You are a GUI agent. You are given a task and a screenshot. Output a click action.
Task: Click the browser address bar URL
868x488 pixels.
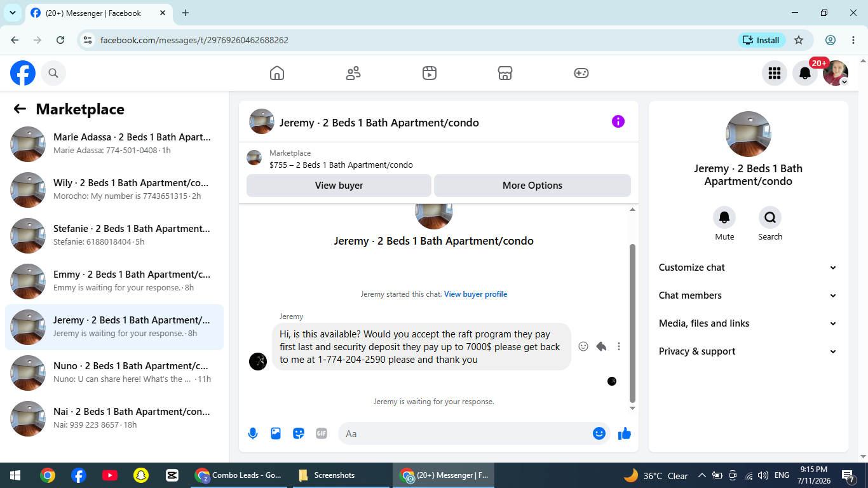click(194, 40)
